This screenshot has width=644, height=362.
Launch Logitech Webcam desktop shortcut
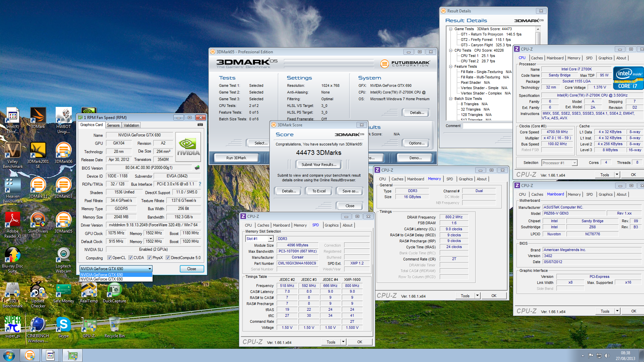coord(63,260)
